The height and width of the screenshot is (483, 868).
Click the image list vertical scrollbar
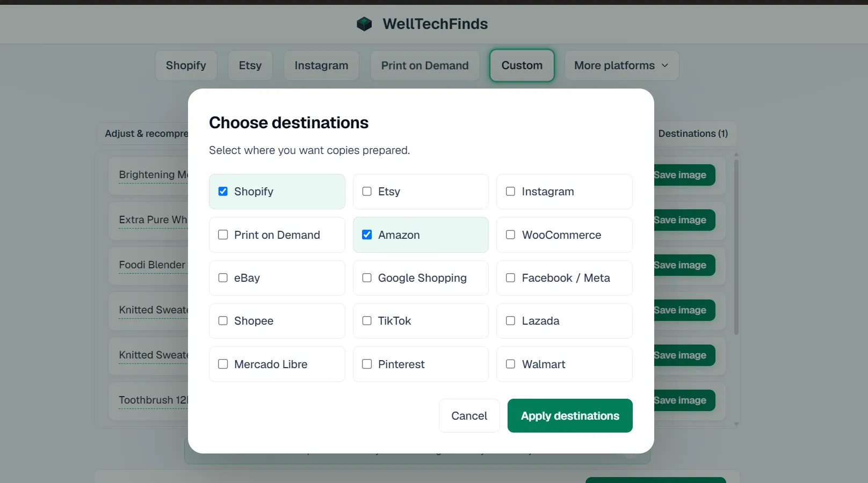736,247
